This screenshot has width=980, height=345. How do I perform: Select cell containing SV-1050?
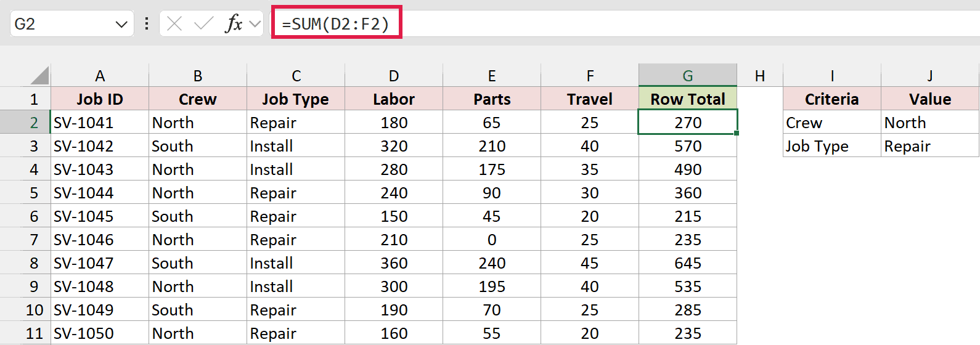(100, 333)
